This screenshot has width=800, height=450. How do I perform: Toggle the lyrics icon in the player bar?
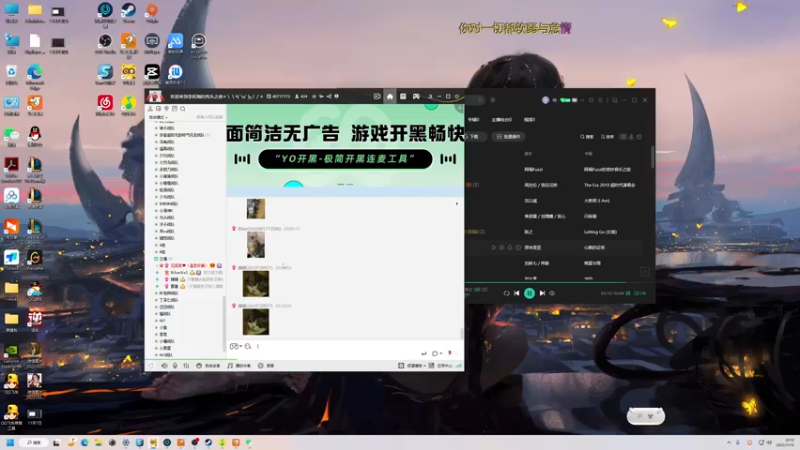click(x=628, y=293)
